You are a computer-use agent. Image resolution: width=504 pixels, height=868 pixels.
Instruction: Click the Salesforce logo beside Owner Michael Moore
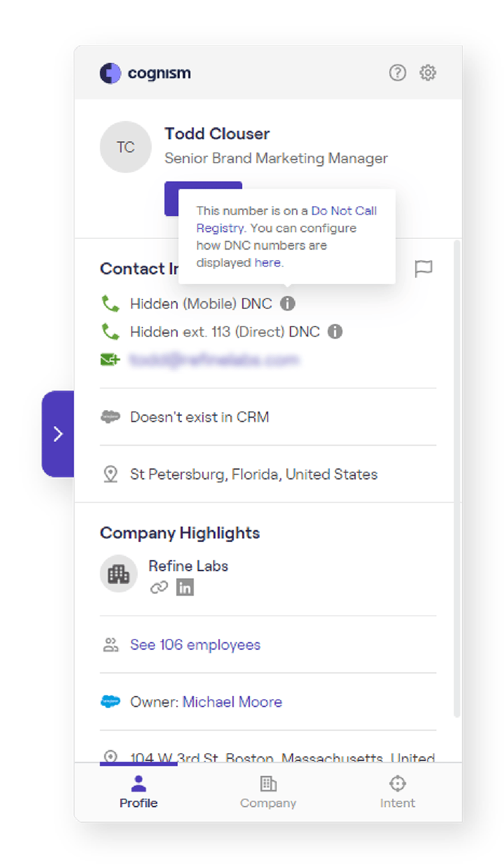pyautogui.click(x=111, y=702)
